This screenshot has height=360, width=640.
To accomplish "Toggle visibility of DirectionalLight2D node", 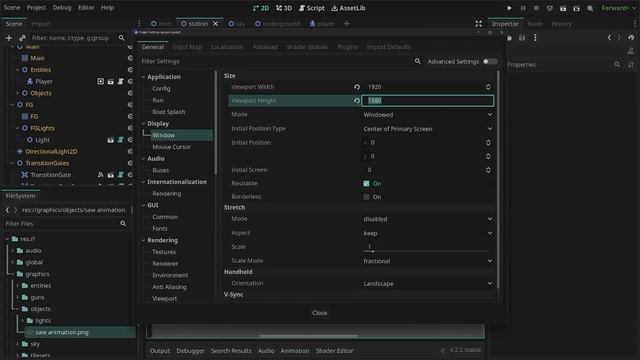I will coord(130,151).
